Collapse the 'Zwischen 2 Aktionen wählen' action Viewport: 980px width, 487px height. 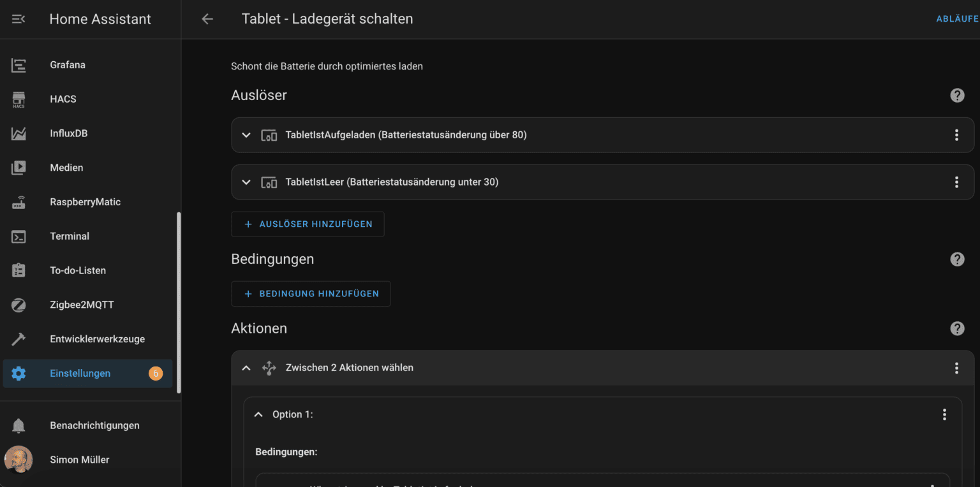point(246,368)
